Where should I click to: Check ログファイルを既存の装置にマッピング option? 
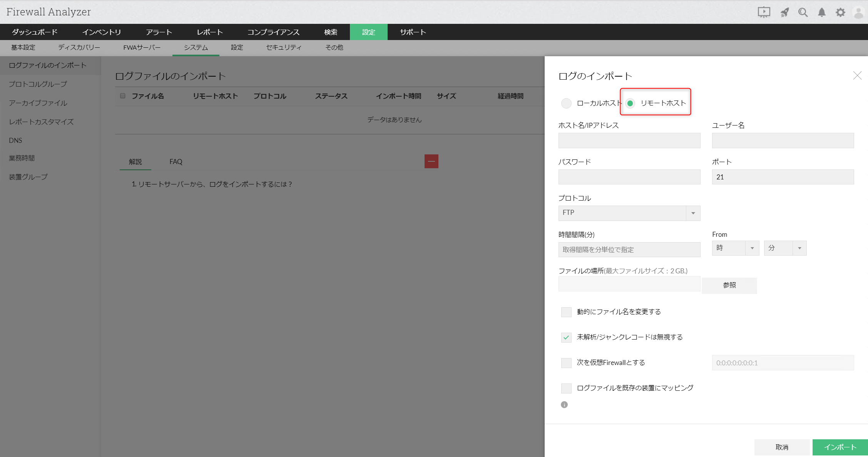(x=566, y=388)
